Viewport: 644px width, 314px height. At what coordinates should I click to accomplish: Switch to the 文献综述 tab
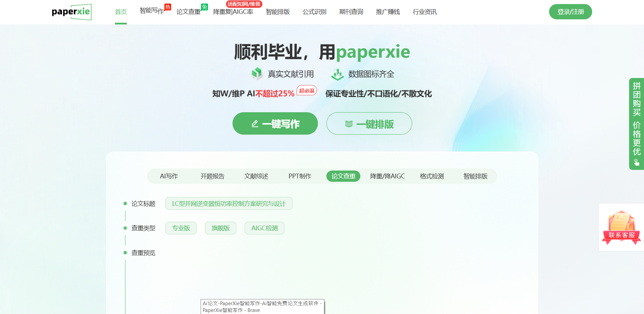pos(256,176)
